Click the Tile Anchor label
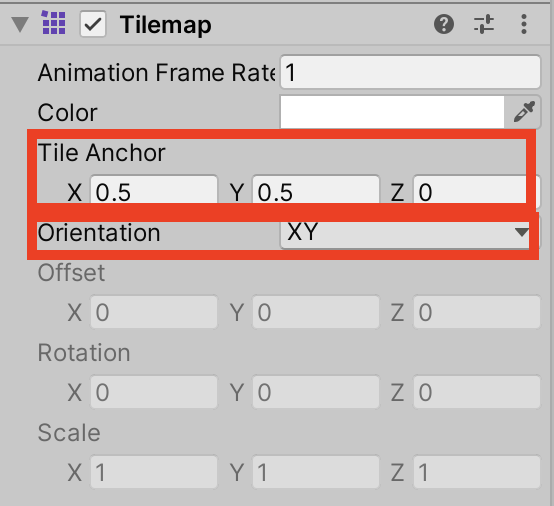The image size is (554, 506). [102, 152]
